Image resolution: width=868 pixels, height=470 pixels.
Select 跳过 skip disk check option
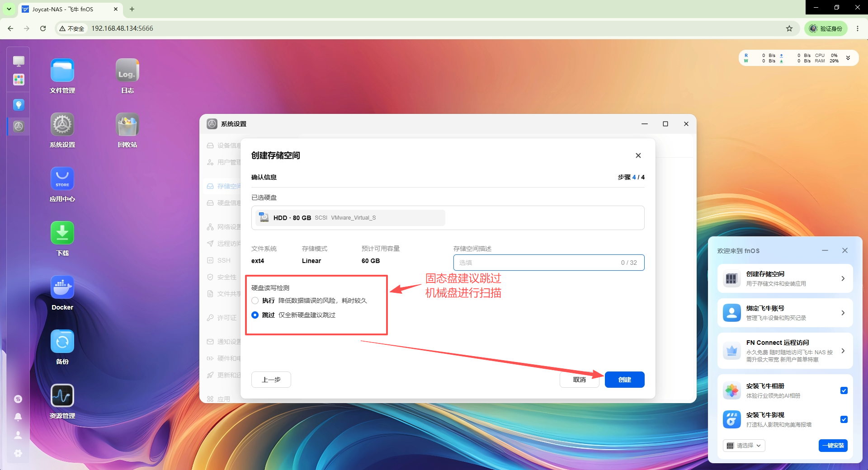point(255,315)
